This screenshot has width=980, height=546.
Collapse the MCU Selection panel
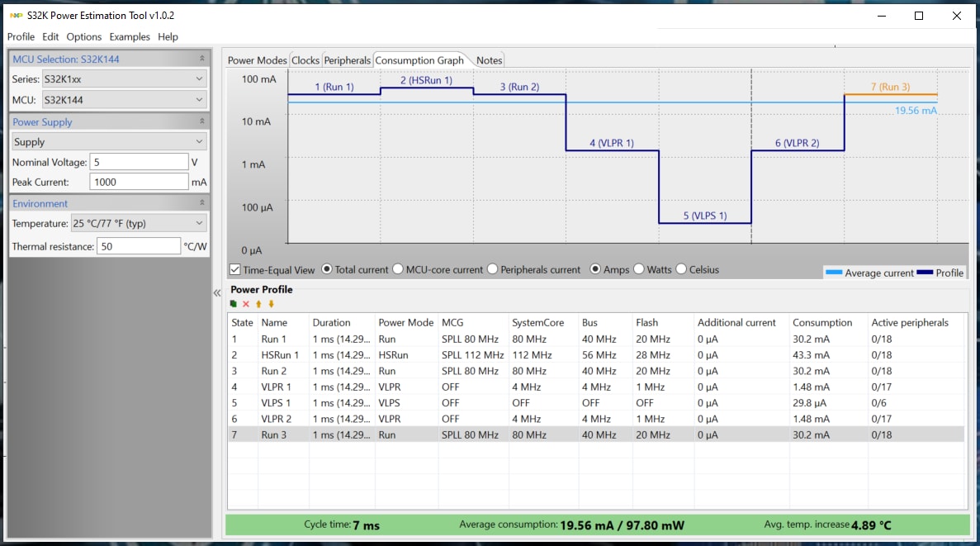point(202,59)
